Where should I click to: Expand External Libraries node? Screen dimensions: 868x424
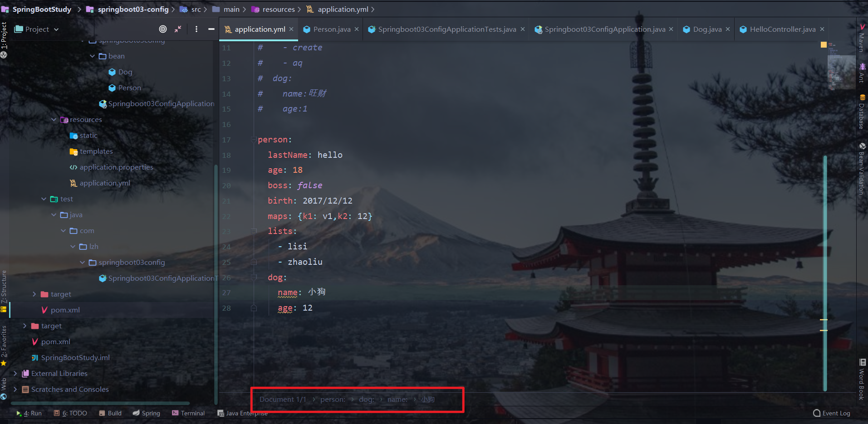coord(15,374)
